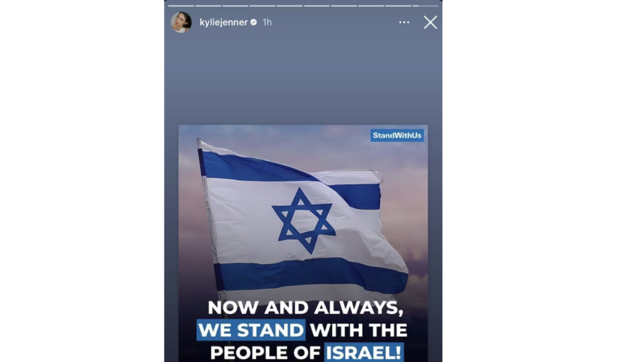
Task: Jump to the ninth story progress segment
Action: pyautogui.click(x=398, y=6)
